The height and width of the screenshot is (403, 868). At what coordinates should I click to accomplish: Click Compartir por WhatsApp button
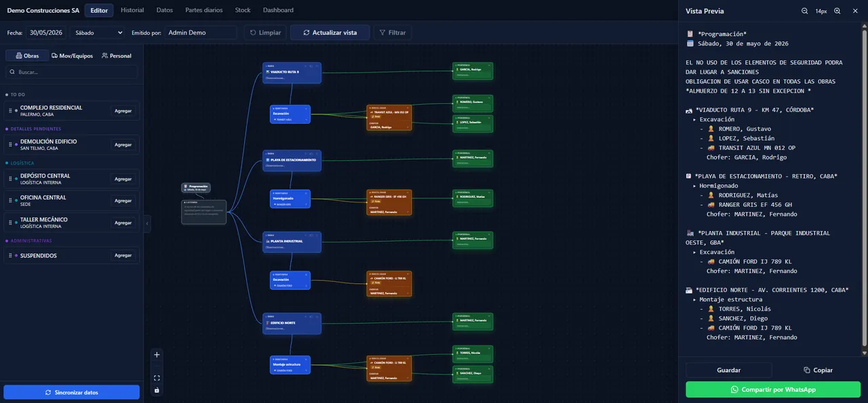773,389
